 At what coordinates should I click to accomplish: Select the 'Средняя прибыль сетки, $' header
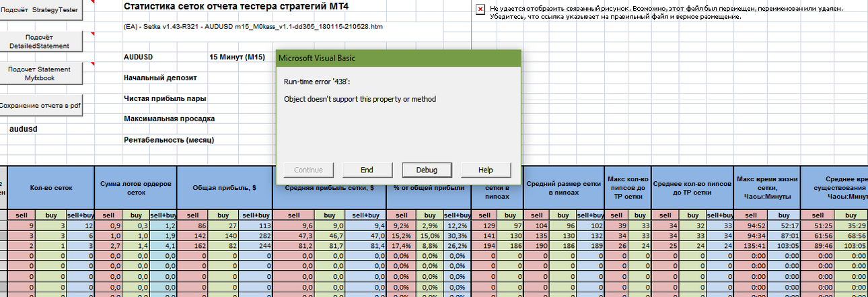329,188
